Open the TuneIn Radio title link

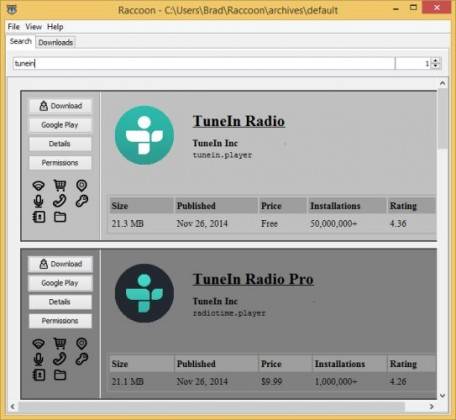tap(239, 121)
